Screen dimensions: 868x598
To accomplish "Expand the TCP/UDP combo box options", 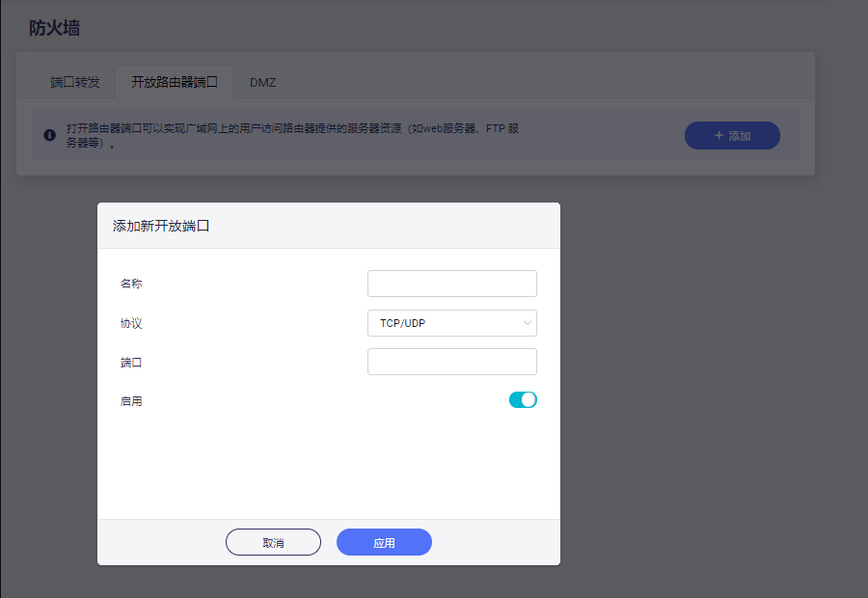I will point(451,322).
